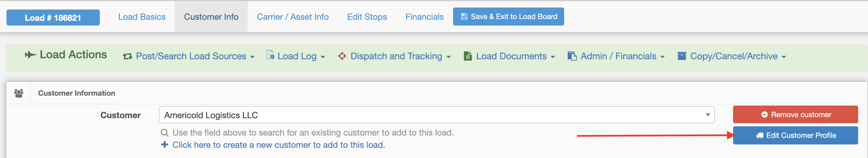868x158 pixels.
Task: Click the Load Log document icon
Action: pyautogui.click(x=270, y=55)
